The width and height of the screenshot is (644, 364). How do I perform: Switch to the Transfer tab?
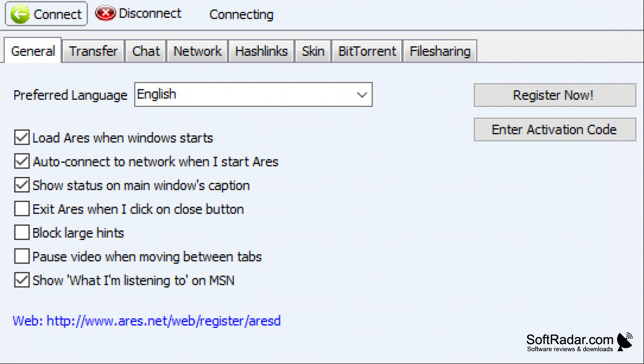(93, 51)
